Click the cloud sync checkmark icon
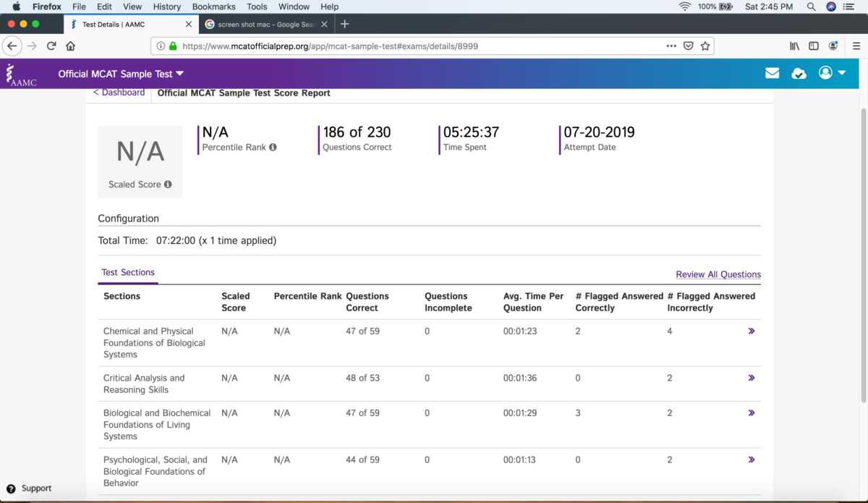The width and height of the screenshot is (868, 503). coord(799,74)
